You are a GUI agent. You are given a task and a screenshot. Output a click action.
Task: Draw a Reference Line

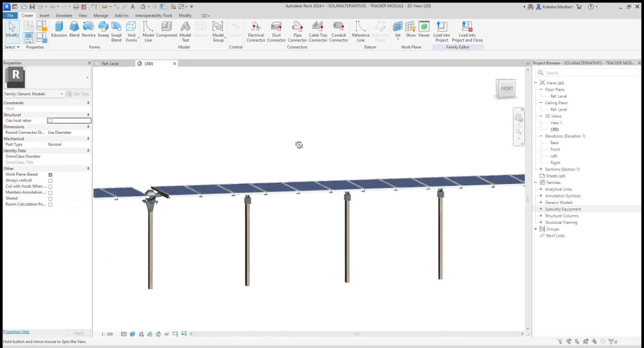[361, 32]
